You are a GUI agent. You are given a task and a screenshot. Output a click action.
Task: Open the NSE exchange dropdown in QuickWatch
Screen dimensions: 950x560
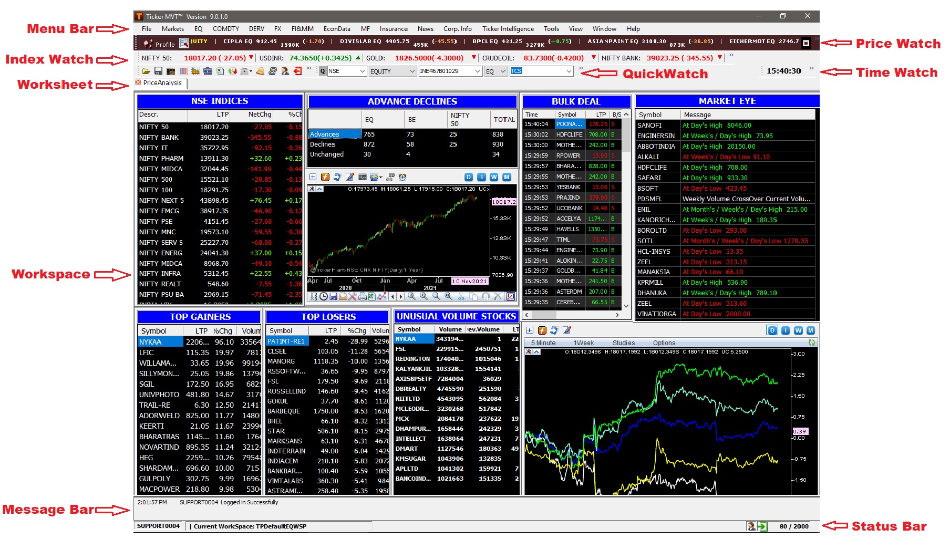[362, 71]
